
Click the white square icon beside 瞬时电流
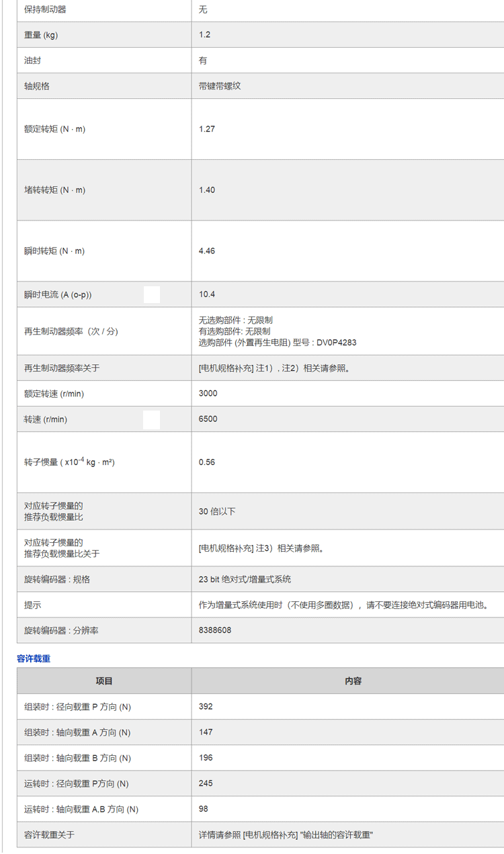(152, 294)
